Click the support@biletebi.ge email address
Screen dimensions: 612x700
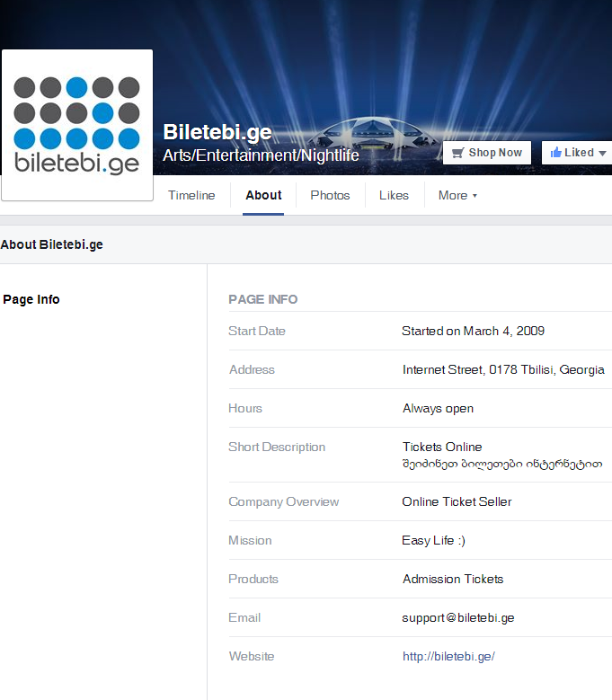458,618
